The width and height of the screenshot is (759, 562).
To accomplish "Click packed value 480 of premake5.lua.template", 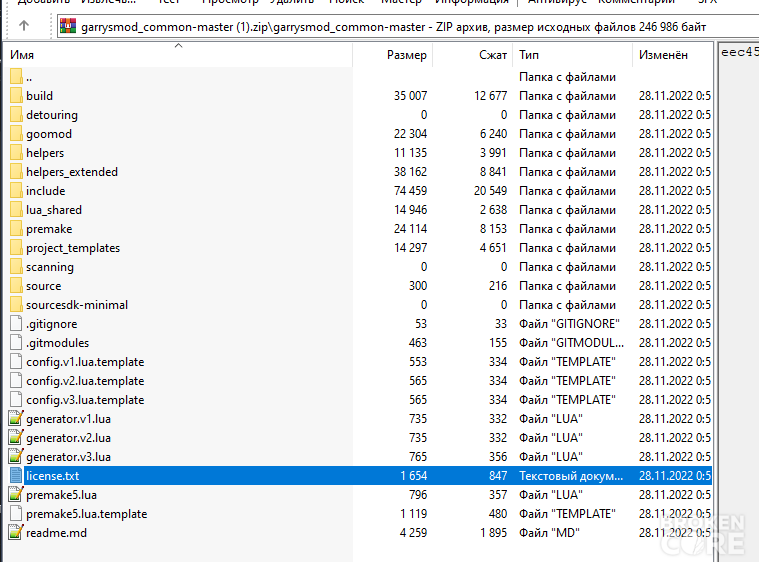I will click(x=497, y=513).
